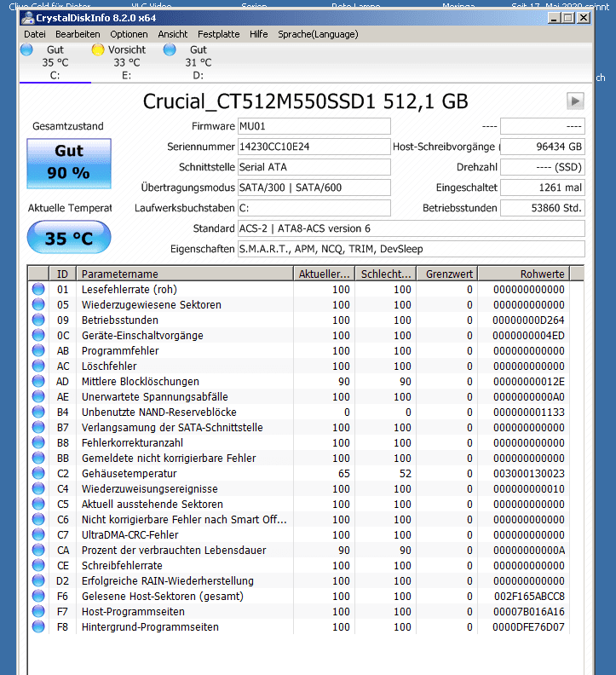Sort by the Parametername column header
616x675 pixels.
tap(185, 274)
